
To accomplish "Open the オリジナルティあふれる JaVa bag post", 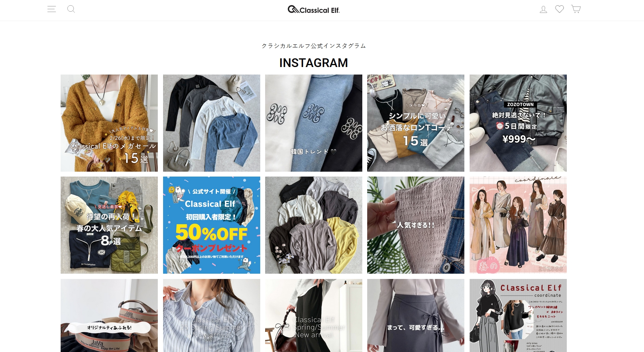I will click(x=109, y=315).
